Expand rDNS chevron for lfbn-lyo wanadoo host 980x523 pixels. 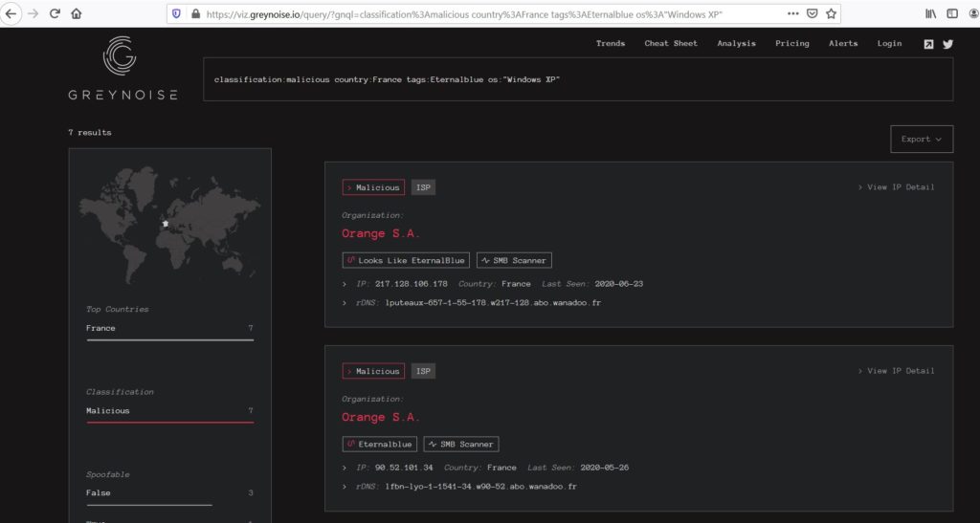pos(345,486)
